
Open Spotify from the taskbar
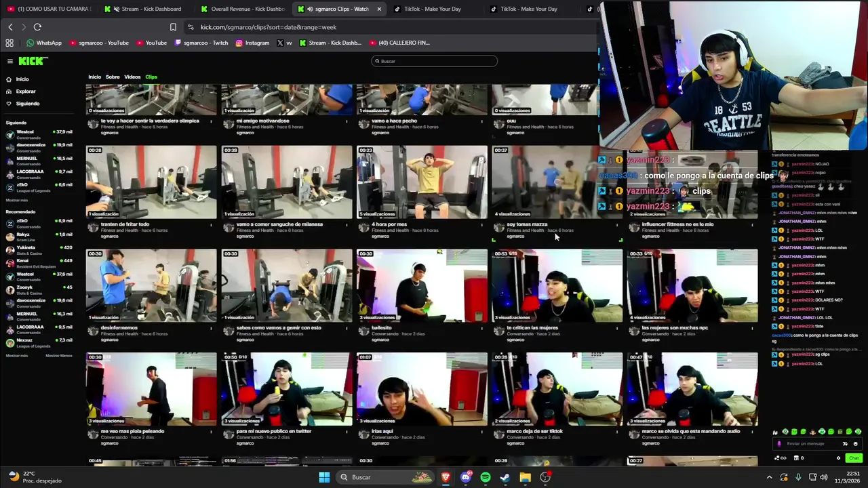coord(486,477)
